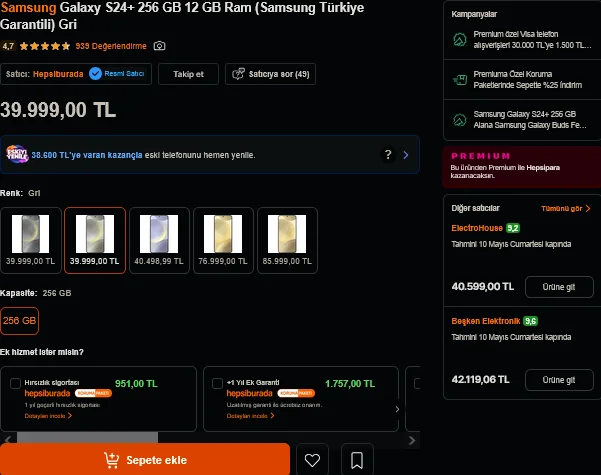Select first color variant priced 39.999,00 TL
Viewport: 601px width, 475px height.
tap(31, 240)
